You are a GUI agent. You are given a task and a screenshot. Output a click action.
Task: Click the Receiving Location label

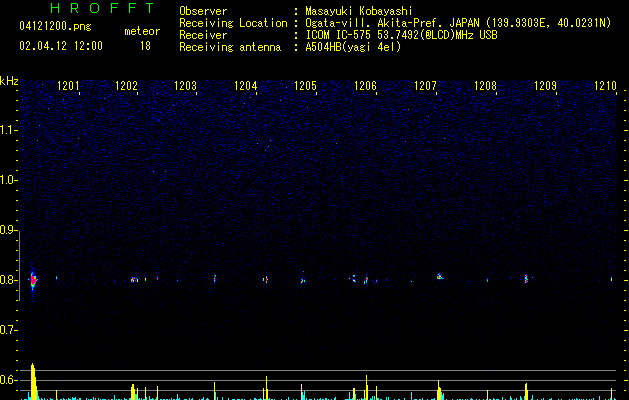coord(233,23)
